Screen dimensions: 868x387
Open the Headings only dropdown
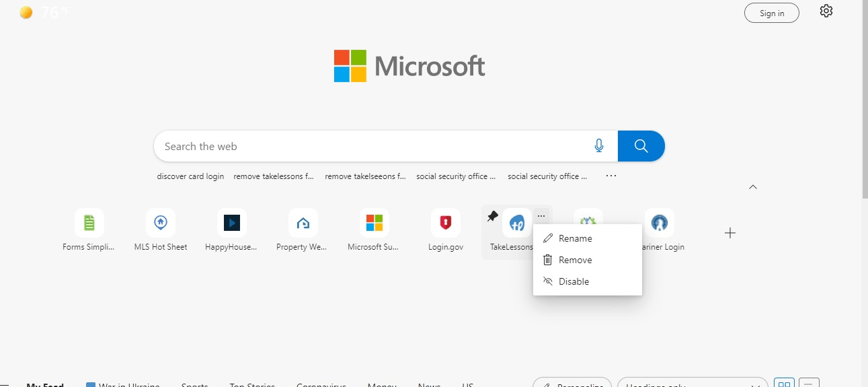click(693, 384)
